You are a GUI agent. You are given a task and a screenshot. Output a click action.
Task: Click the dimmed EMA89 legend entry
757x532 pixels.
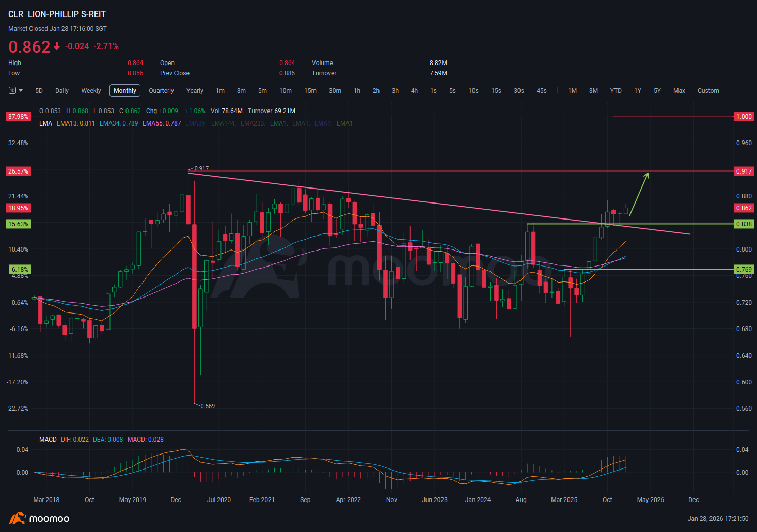click(196, 123)
